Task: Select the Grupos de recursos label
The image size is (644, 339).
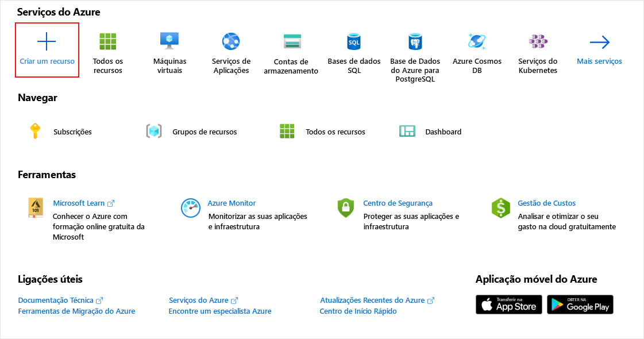Action: tap(205, 132)
